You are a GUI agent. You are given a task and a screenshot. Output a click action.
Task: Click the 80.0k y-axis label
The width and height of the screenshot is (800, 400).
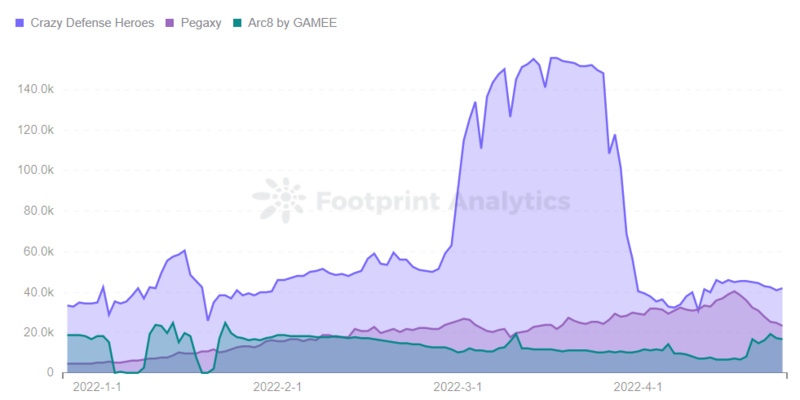click(x=38, y=211)
